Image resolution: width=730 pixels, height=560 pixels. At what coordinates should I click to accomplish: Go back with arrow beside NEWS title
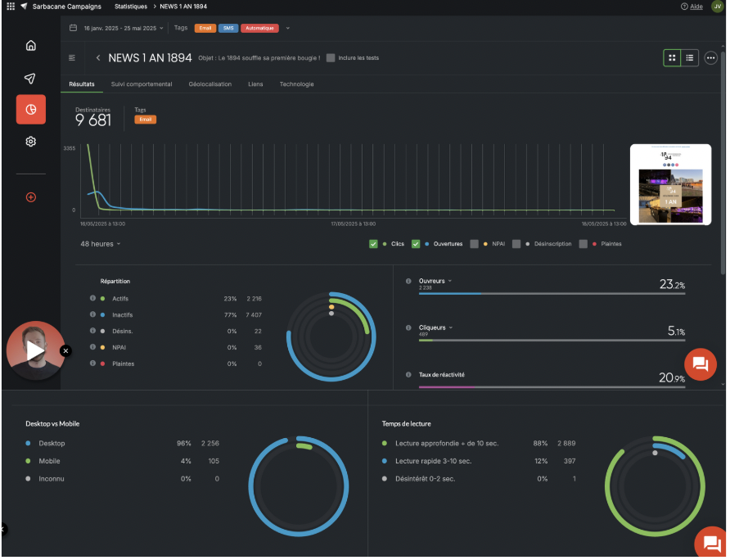point(98,58)
